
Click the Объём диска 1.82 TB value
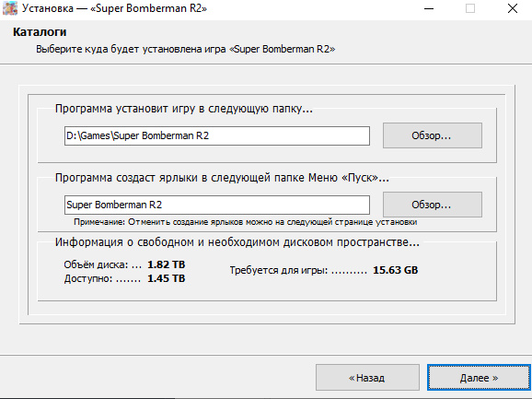[x=167, y=264]
